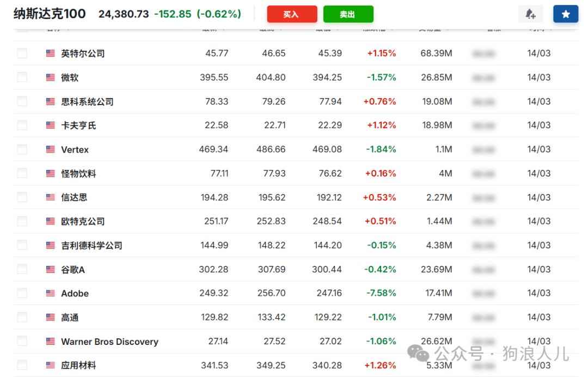Click the US flag beside 信达思
This screenshot has width=588, height=377.
pos(51,197)
